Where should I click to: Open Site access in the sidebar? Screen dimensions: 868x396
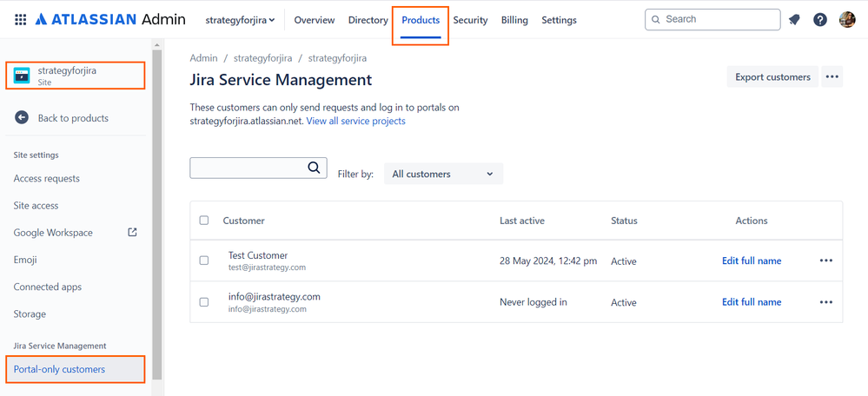pos(36,205)
